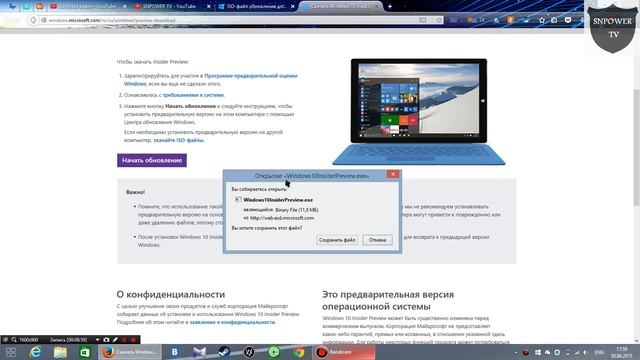640x360 pixels.
Task: Click Отмена in the download dialog
Action: coord(378,240)
